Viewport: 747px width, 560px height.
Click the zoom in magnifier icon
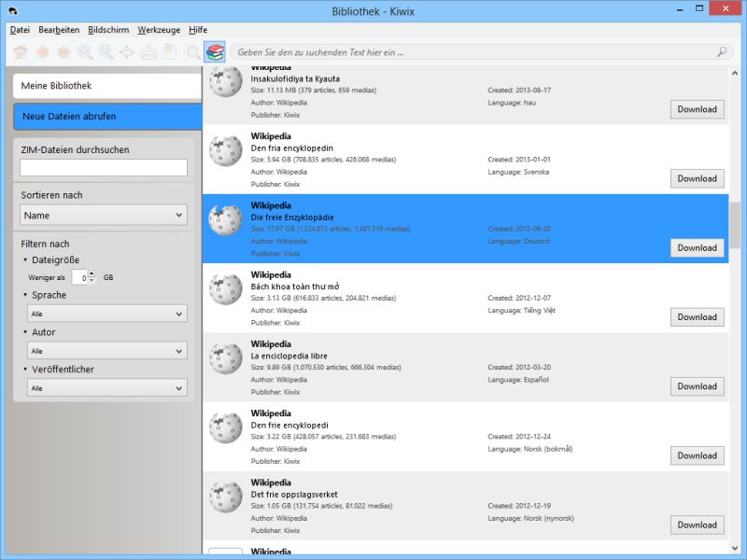pos(85,52)
